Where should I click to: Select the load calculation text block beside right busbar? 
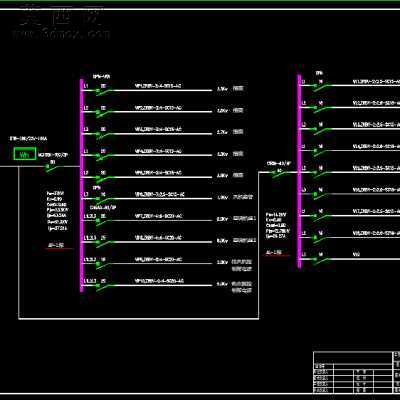click(x=277, y=225)
